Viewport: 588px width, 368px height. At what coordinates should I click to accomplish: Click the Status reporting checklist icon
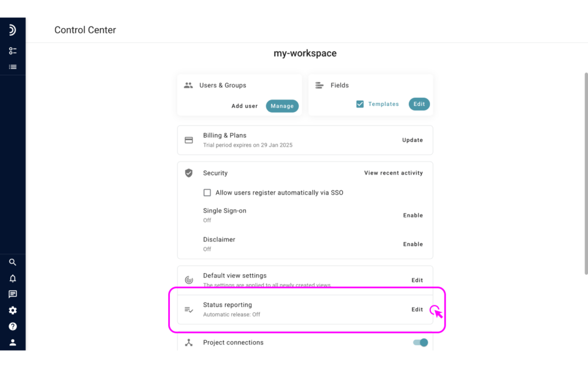click(189, 309)
